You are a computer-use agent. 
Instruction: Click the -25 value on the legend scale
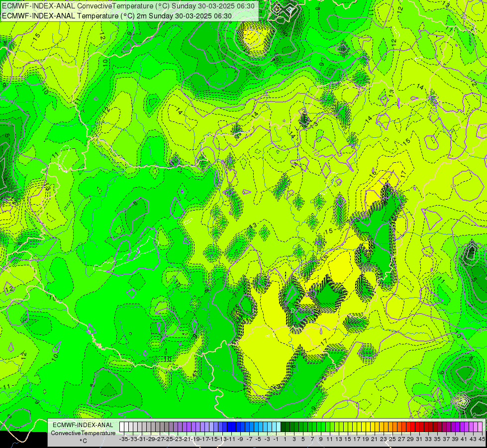[x=169, y=439]
